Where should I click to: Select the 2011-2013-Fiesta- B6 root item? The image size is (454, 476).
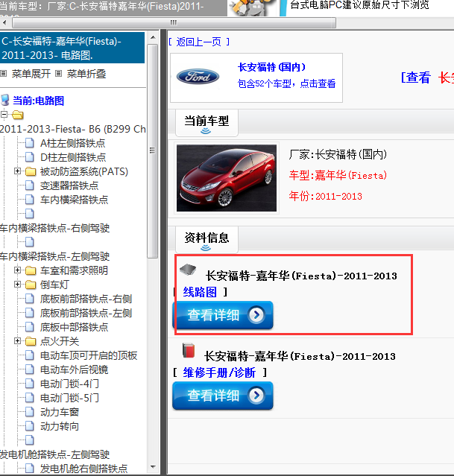(73, 129)
